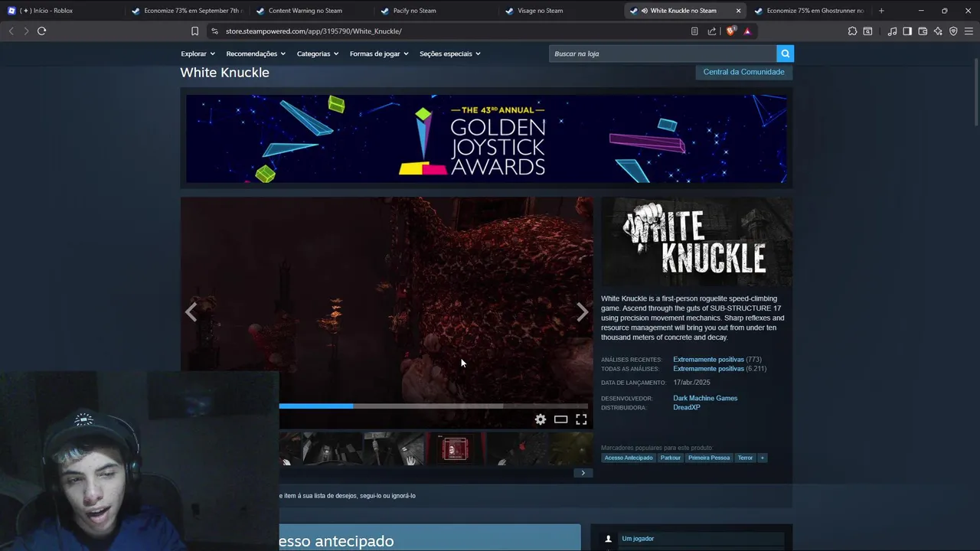Open the extensions puzzle icon
This screenshot has height=551, width=980.
852,31
